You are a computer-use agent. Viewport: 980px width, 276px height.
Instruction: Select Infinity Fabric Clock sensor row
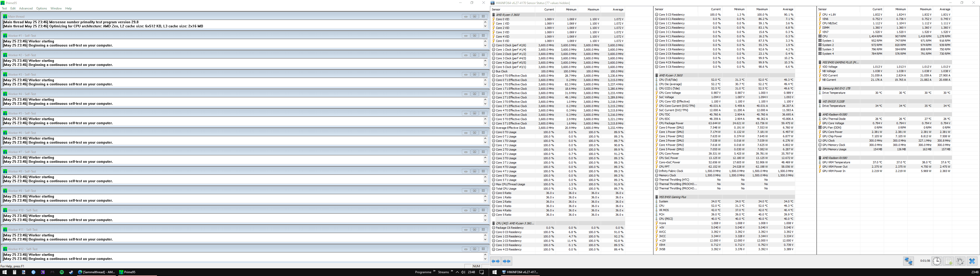click(724, 171)
